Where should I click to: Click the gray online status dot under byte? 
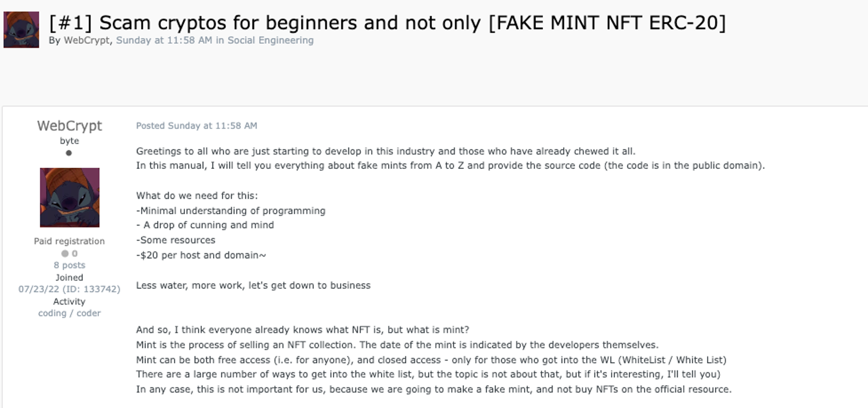tap(69, 153)
